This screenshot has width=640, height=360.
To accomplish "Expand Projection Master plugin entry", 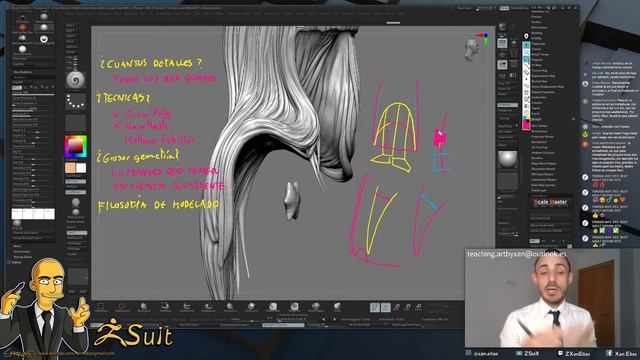I will (542, 136).
